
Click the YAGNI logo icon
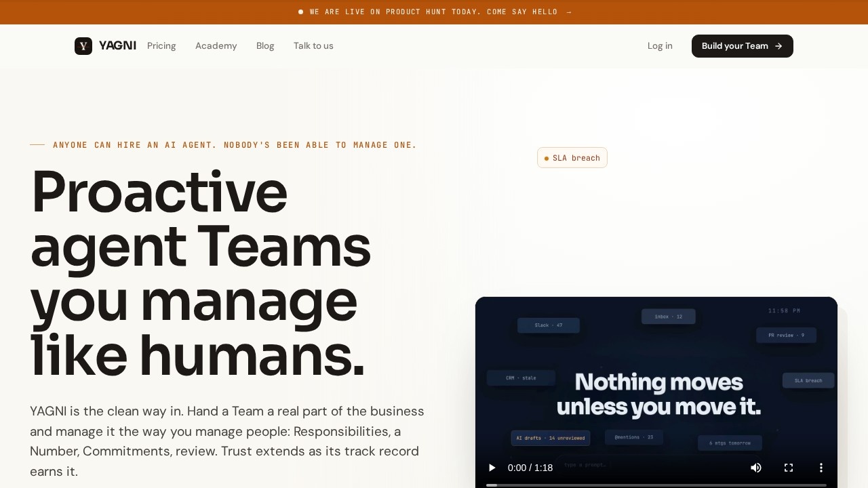click(83, 46)
